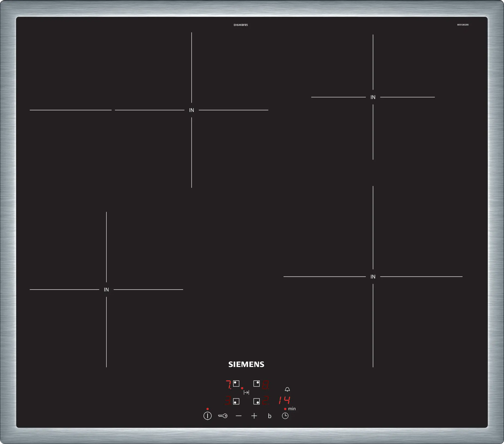Viewport: 504px width, 444px height.
Task: Tap the rear-right heat level digit 8
Action: (x=265, y=385)
